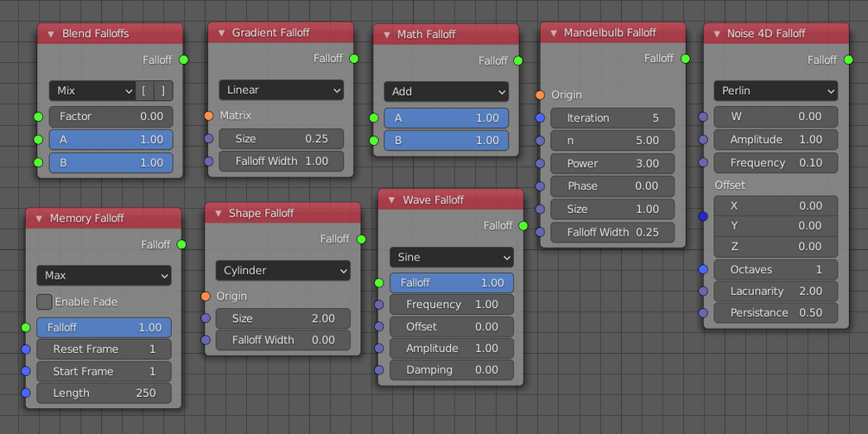Click the Power field in Mandelbulb Falloff
Image resolution: width=868 pixels, height=434 pixels.
coord(612,164)
